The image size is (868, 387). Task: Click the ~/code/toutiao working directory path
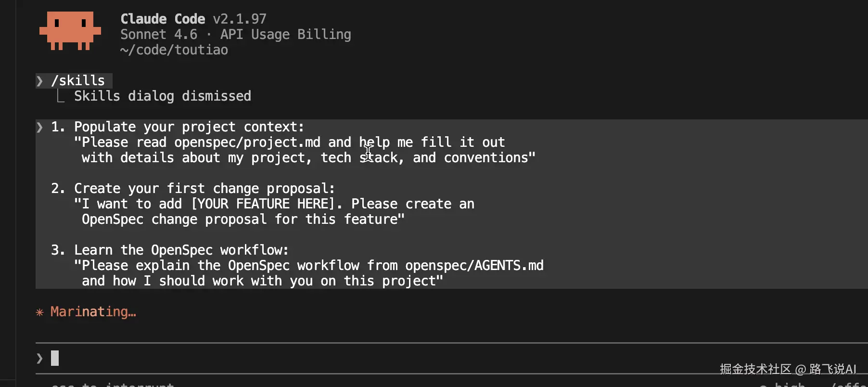tap(174, 50)
